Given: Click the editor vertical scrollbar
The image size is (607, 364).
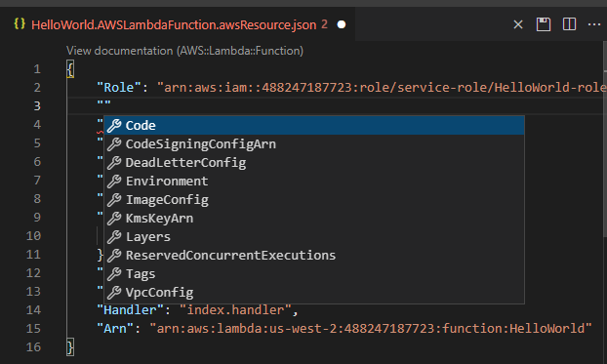Looking at the screenshot, I should click(605, 154).
